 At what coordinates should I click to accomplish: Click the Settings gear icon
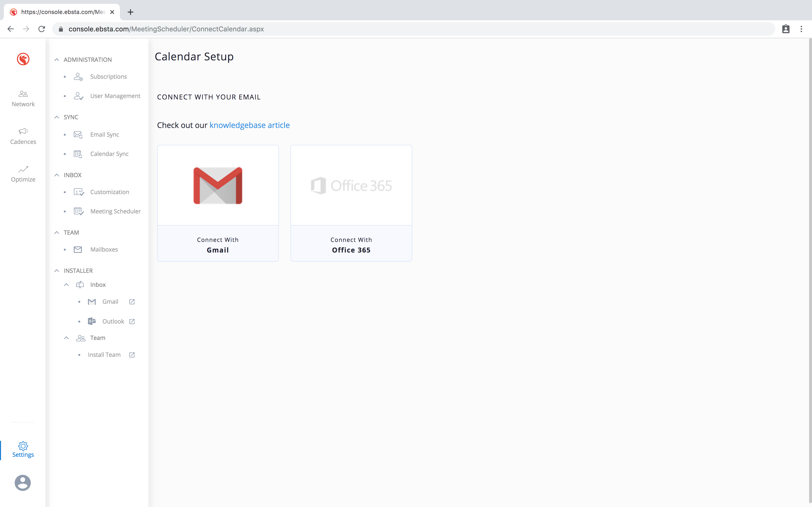pyautogui.click(x=23, y=446)
